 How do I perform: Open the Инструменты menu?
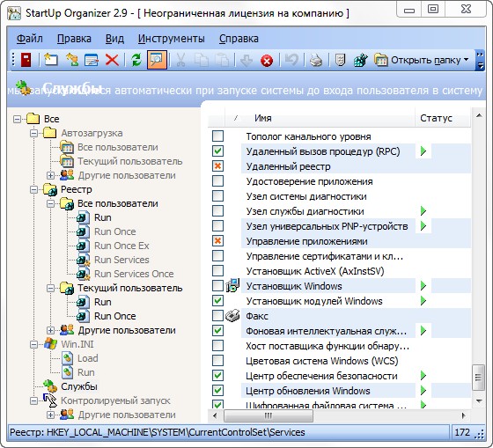coord(172,39)
